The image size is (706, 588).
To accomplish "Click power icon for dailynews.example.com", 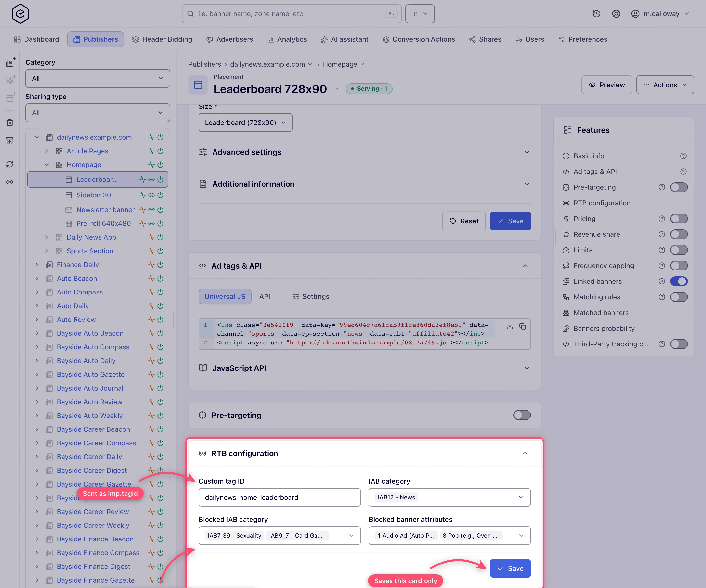I will [160, 137].
